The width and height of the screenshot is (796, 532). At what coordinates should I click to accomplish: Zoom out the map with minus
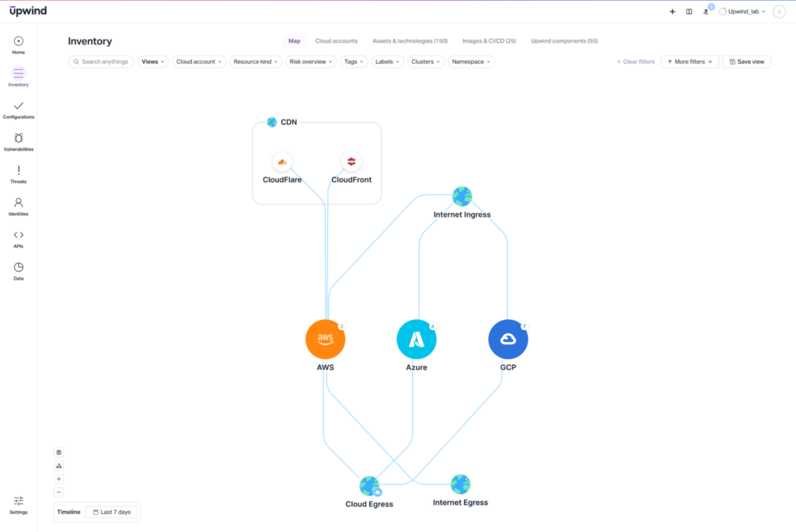[59, 492]
